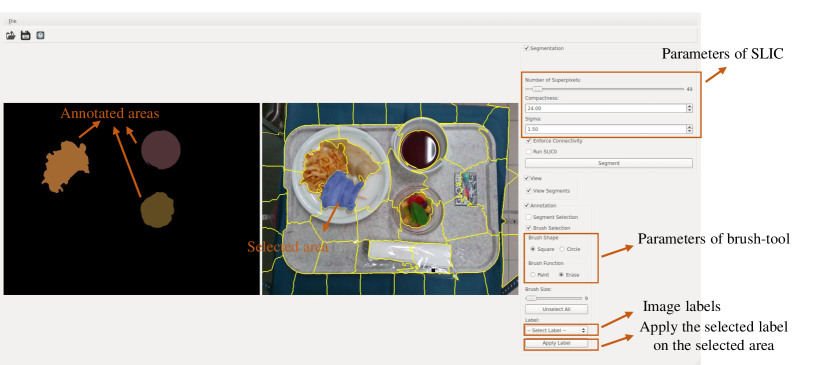Click the save toolbar icon
The width and height of the screenshot is (831, 365).
click(x=25, y=35)
